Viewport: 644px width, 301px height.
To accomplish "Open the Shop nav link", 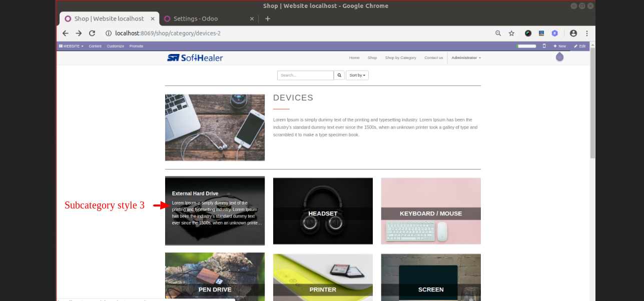I will [372, 58].
